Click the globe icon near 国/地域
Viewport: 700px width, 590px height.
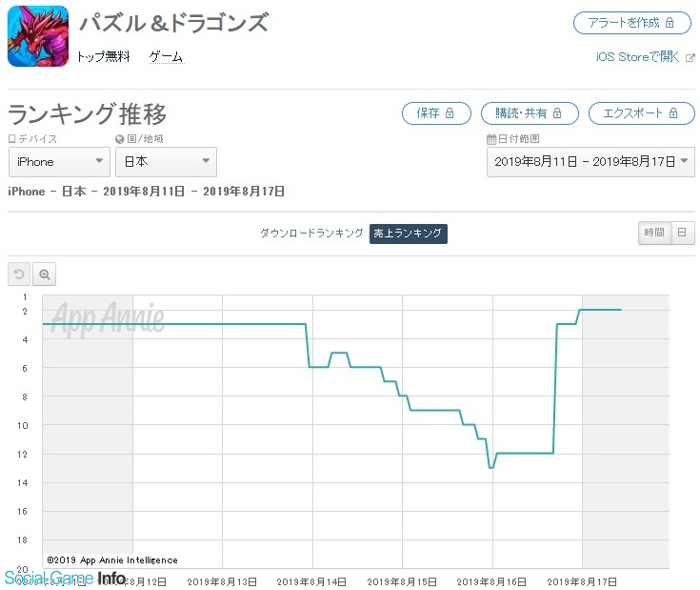[x=120, y=138]
